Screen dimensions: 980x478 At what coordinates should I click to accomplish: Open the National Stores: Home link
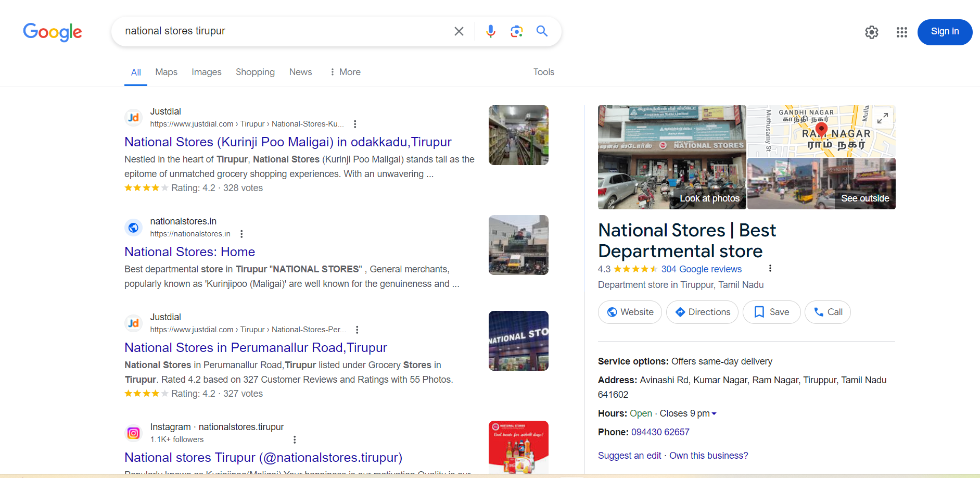189,251
